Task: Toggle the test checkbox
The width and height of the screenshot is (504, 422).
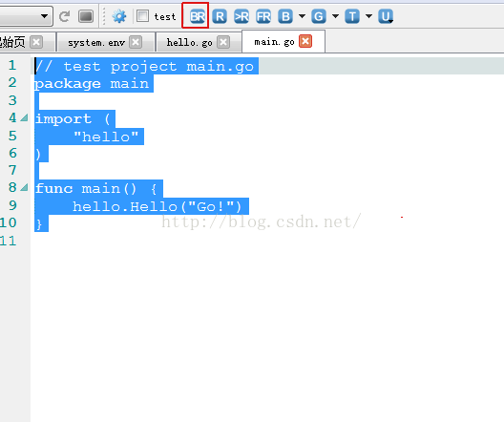Action: [142, 15]
